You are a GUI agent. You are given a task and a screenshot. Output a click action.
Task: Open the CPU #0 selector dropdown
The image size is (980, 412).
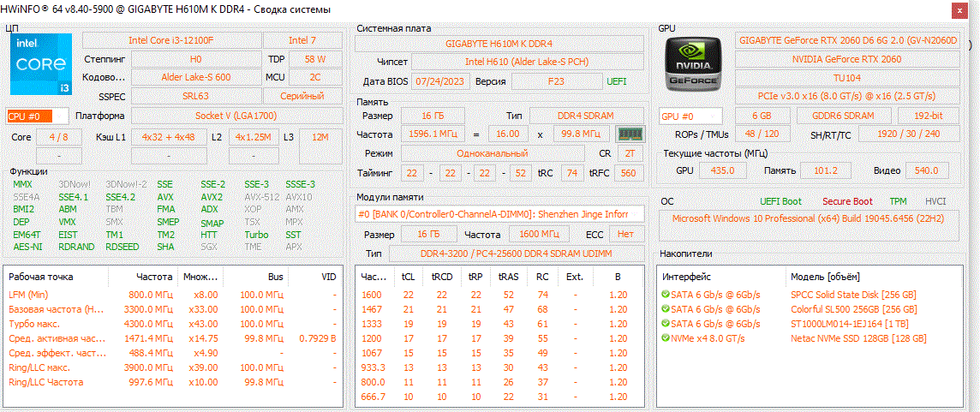(37, 116)
